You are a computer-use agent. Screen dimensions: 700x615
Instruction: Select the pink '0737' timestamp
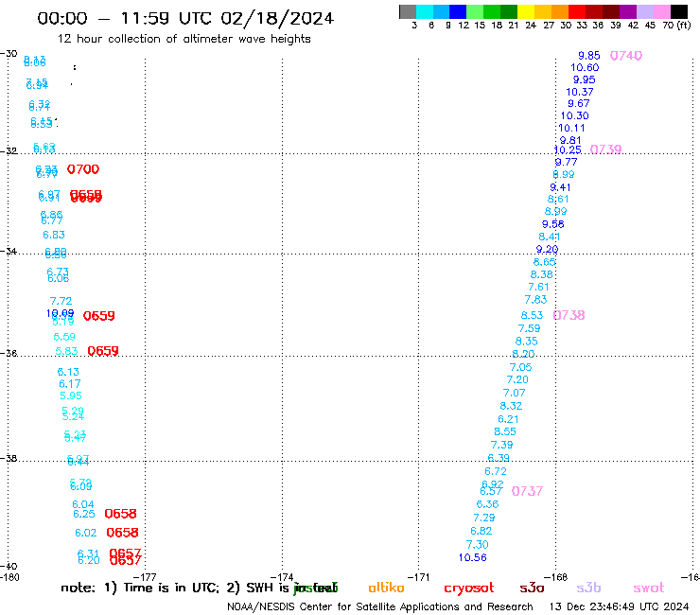coord(527,491)
